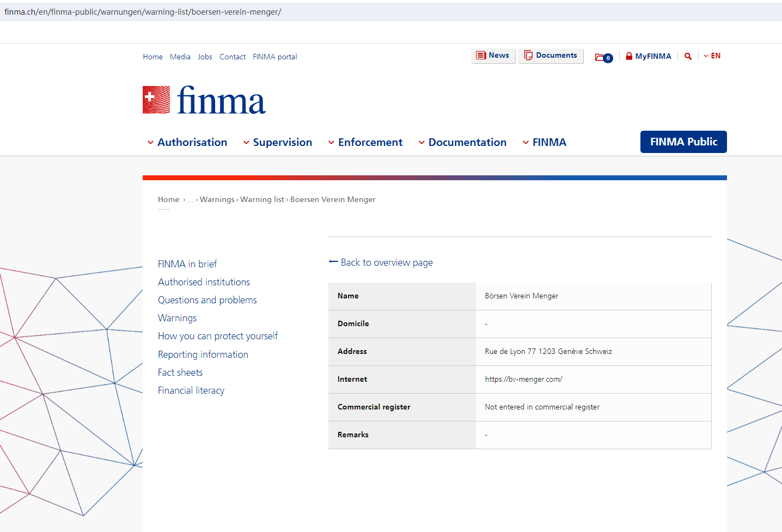782x532 pixels.
Task: Open Authorised institutions in sidebar
Action: 204,282
